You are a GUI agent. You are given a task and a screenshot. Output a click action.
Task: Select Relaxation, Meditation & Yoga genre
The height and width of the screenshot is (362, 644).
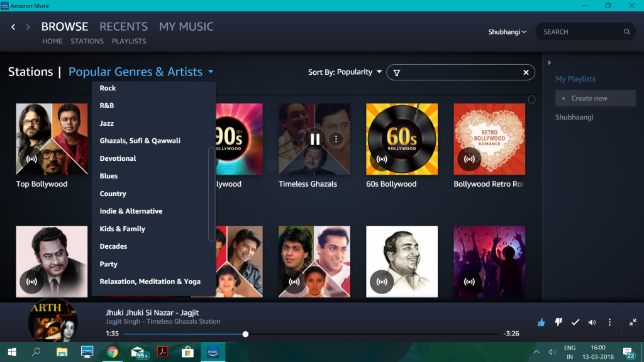point(150,282)
